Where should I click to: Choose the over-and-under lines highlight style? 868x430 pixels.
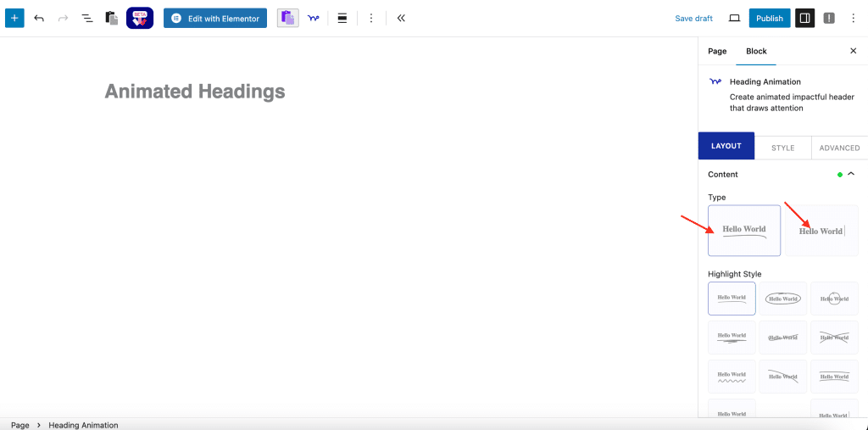[834, 377]
